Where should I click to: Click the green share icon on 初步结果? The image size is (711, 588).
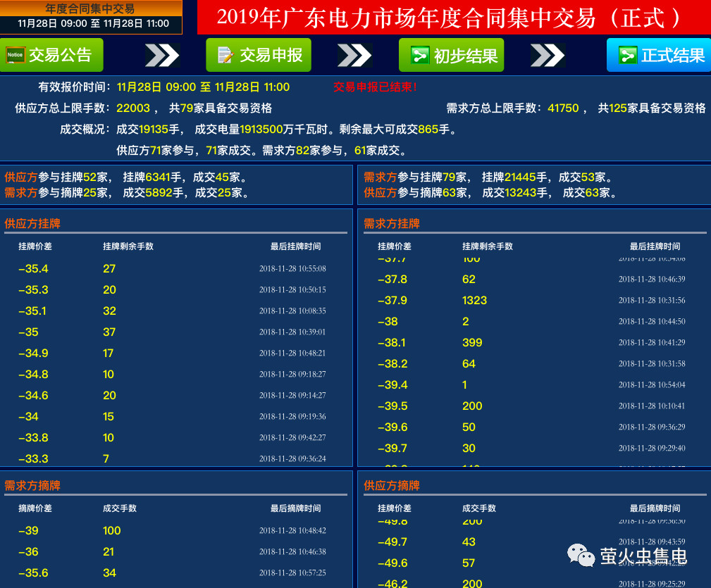pos(420,56)
